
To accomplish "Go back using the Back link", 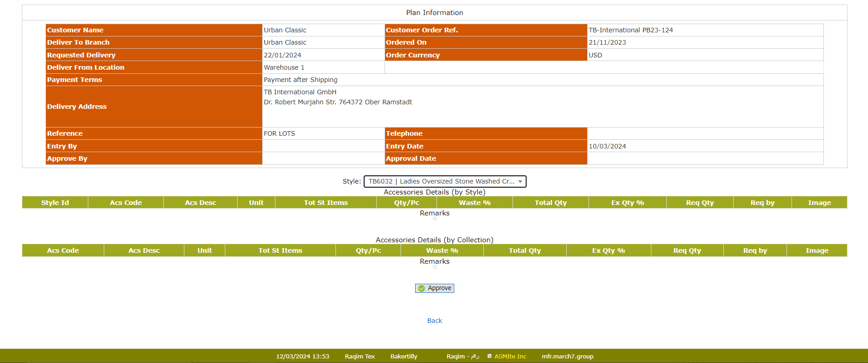I will (x=434, y=321).
